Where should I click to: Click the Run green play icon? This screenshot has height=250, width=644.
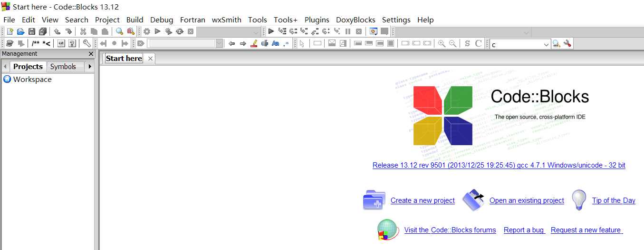pos(157,31)
